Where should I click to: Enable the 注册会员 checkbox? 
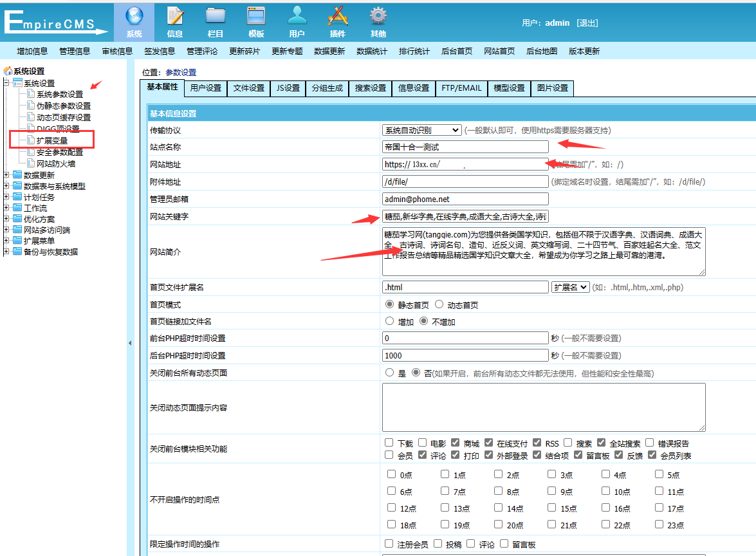(x=389, y=544)
